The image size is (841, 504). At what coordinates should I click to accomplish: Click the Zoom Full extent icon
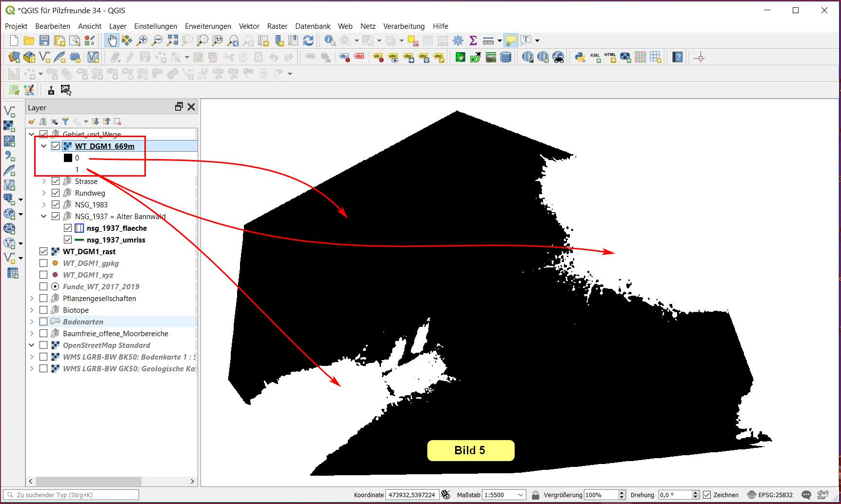click(x=172, y=40)
